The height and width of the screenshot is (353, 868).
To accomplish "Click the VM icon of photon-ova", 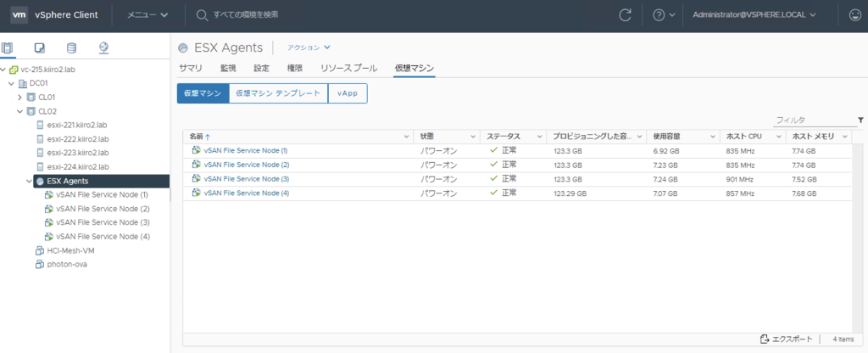I will pyautogui.click(x=40, y=265).
